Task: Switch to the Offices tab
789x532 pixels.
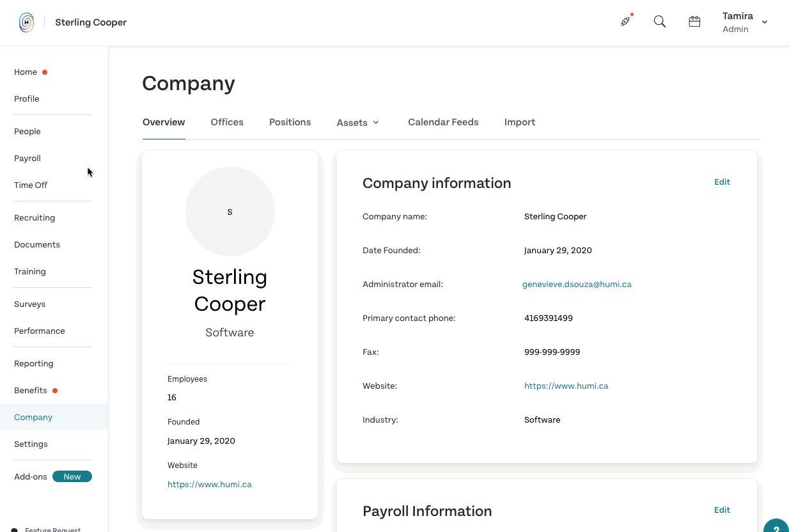Action: coord(227,122)
